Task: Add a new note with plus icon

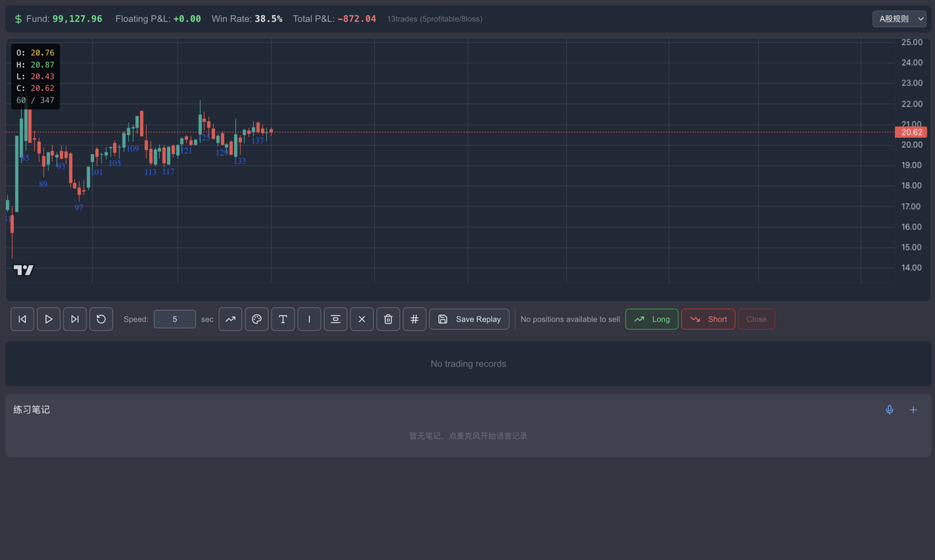Action: [913, 410]
